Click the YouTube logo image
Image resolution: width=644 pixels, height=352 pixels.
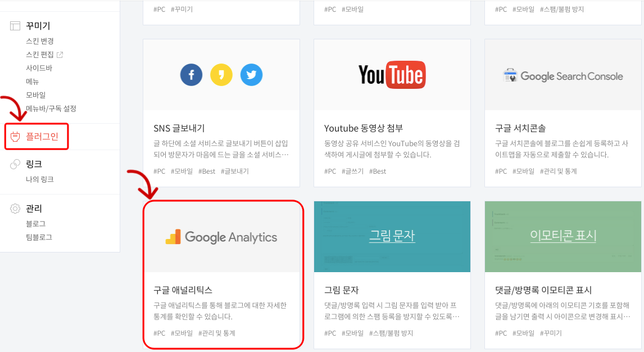[x=392, y=75]
